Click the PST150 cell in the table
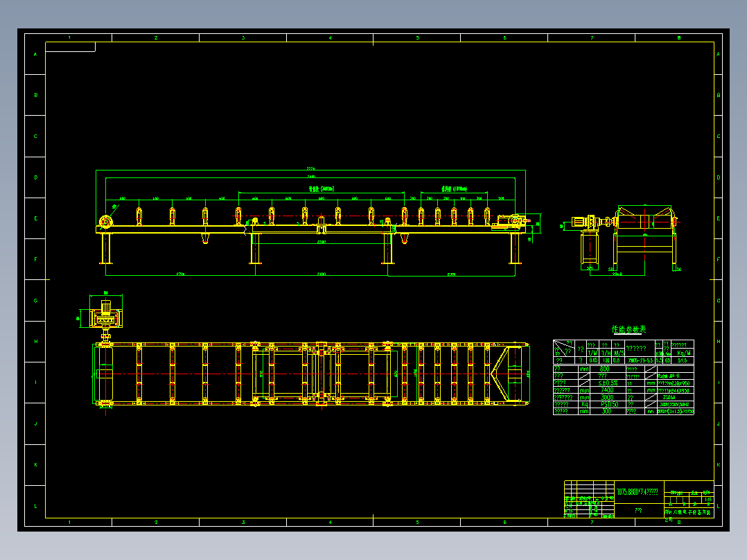 [609, 404]
